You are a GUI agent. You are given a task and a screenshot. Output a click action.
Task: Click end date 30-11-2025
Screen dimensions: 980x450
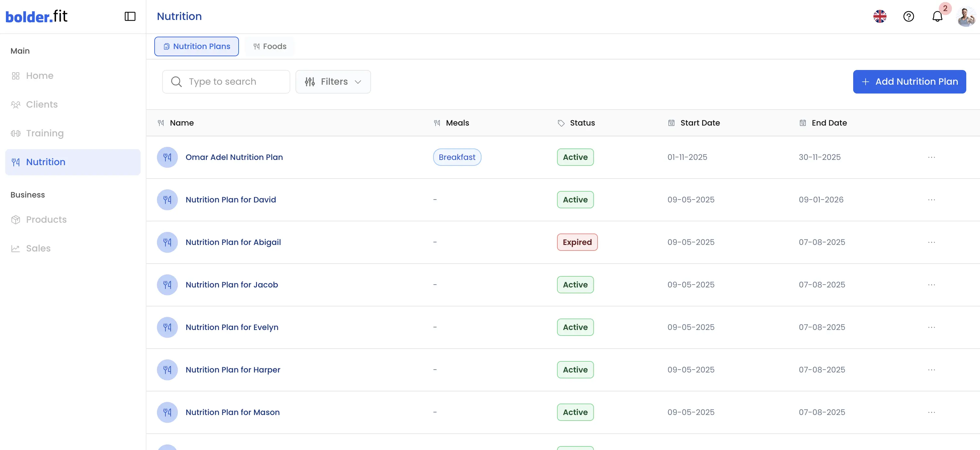tap(819, 157)
